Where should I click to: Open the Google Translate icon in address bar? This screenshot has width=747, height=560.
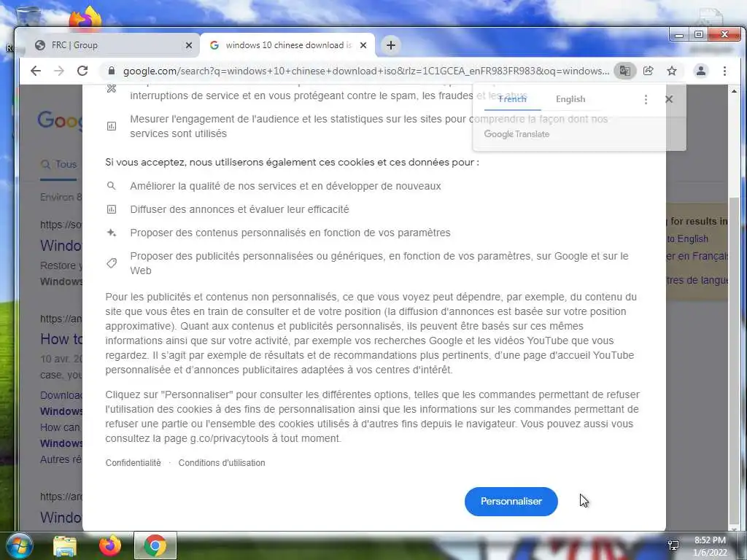[624, 71]
